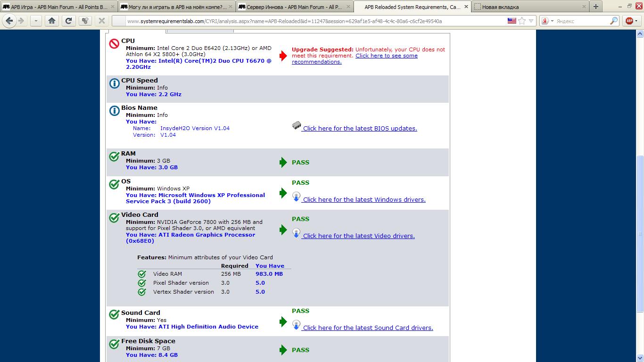Open the search engine dropdown next to Yandex logo

(x=552, y=21)
